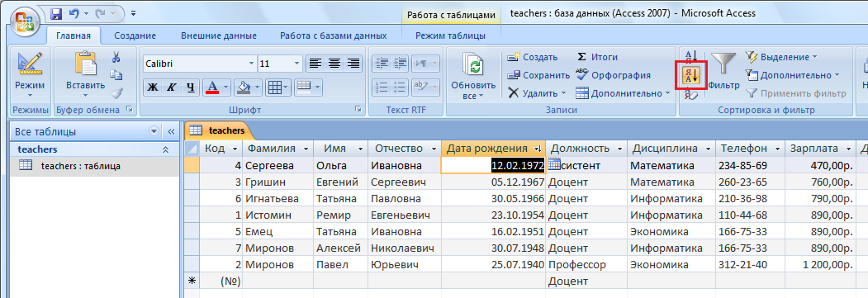Sort ascending with the top А-Я icon
Image resolution: width=868 pixels, height=298 pixels.
[692, 56]
